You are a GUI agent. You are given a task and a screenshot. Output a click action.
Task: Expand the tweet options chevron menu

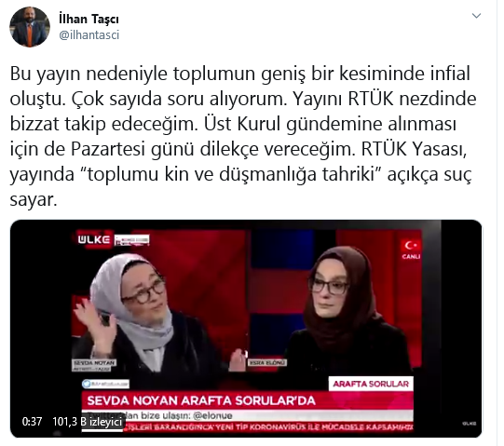coord(476,16)
